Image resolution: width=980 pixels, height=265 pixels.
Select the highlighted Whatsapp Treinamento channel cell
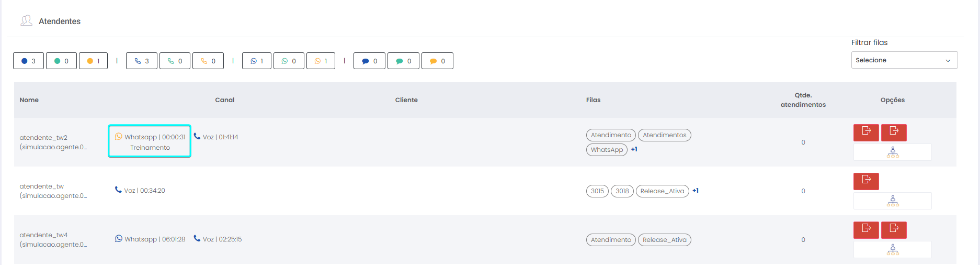150,141
